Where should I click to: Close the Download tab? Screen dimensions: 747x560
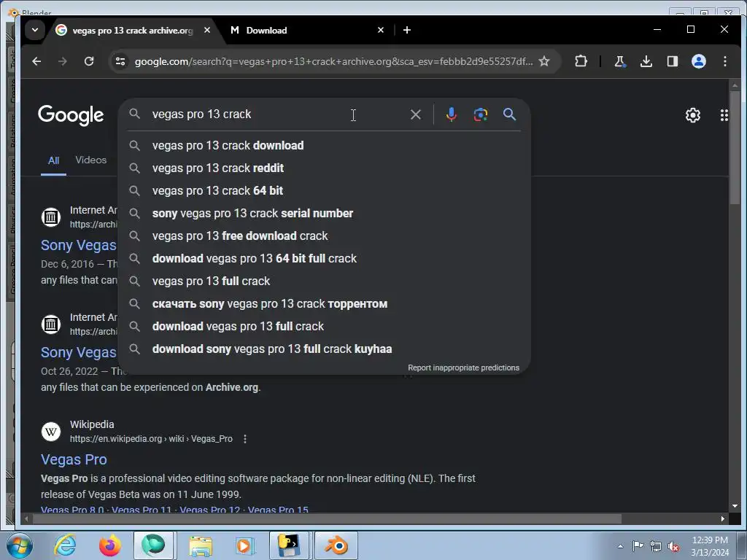pos(381,30)
